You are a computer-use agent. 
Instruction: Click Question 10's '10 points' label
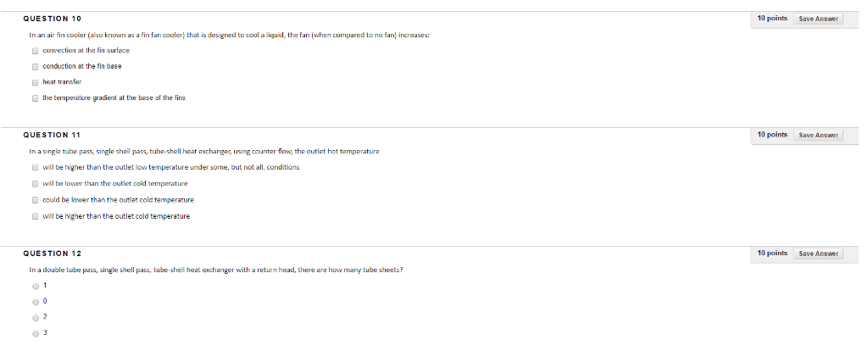pyautogui.click(x=772, y=19)
